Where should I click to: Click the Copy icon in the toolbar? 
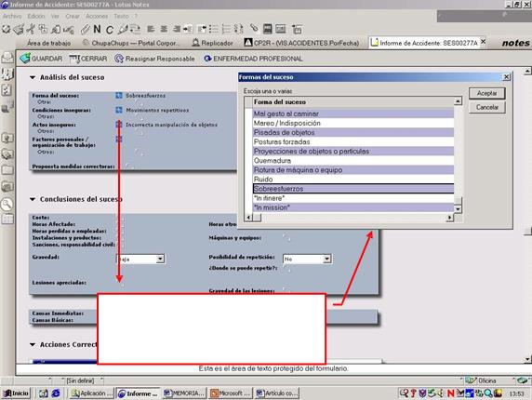(x=43, y=29)
